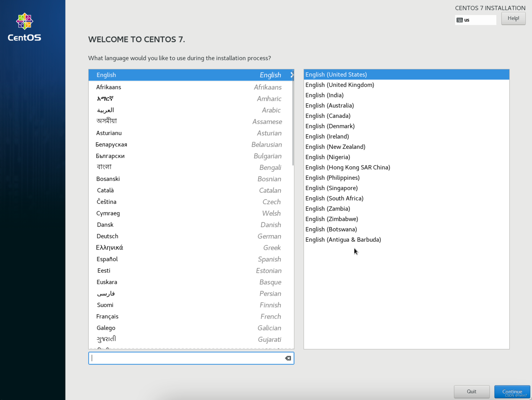Choose Asturianu from the language list

[x=191, y=133]
